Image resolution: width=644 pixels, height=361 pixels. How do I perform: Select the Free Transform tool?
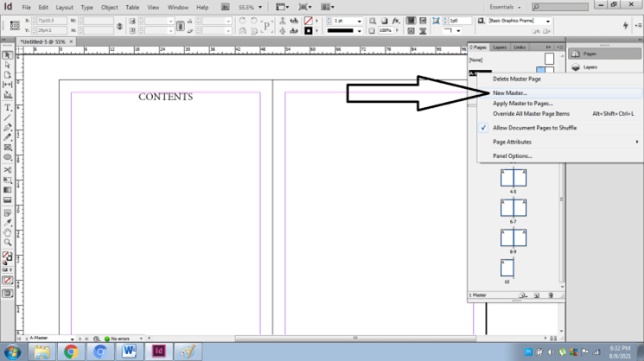pos(8,180)
